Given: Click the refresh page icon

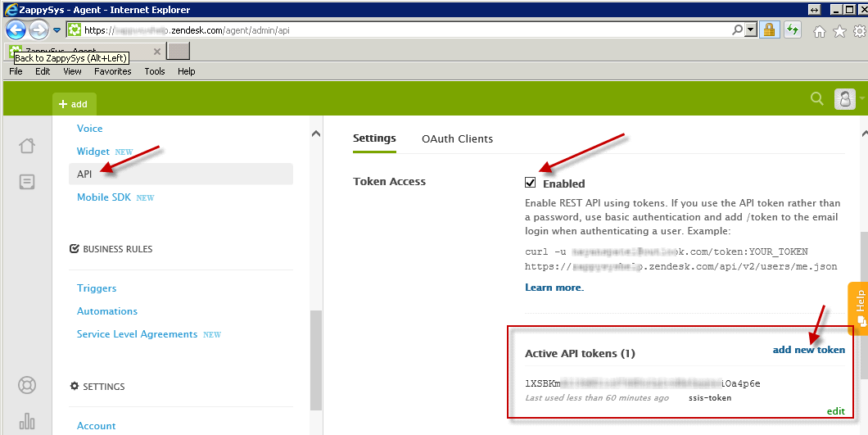Looking at the screenshot, I should click(x=793, y=30).
